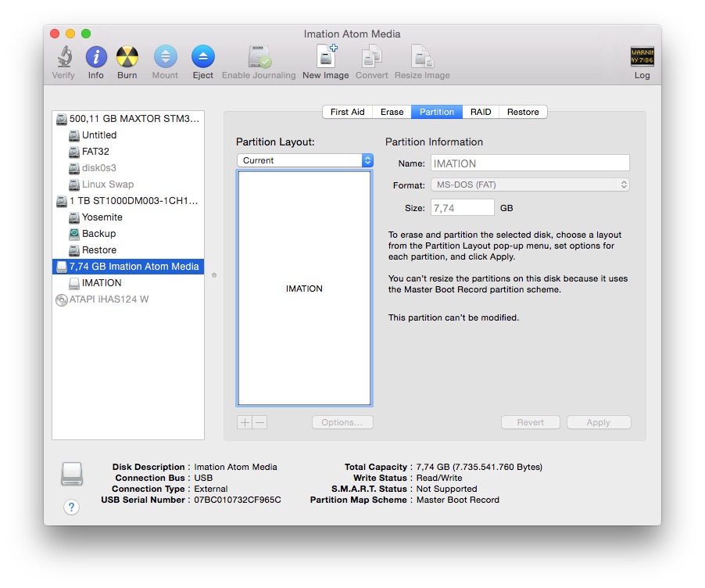Viewport: 705px width, 588px height.
Task: Select Yosemite volume in sidebar
Action: click(x=102, y=217)
